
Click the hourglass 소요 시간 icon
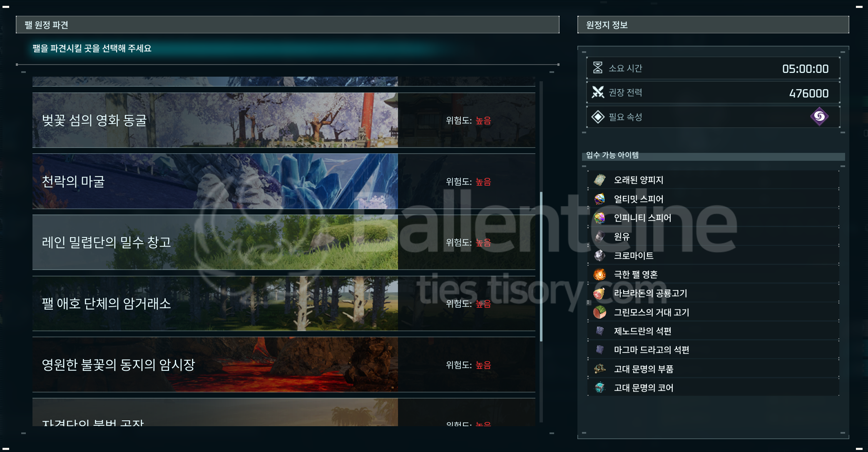click(x=598, y=68)
